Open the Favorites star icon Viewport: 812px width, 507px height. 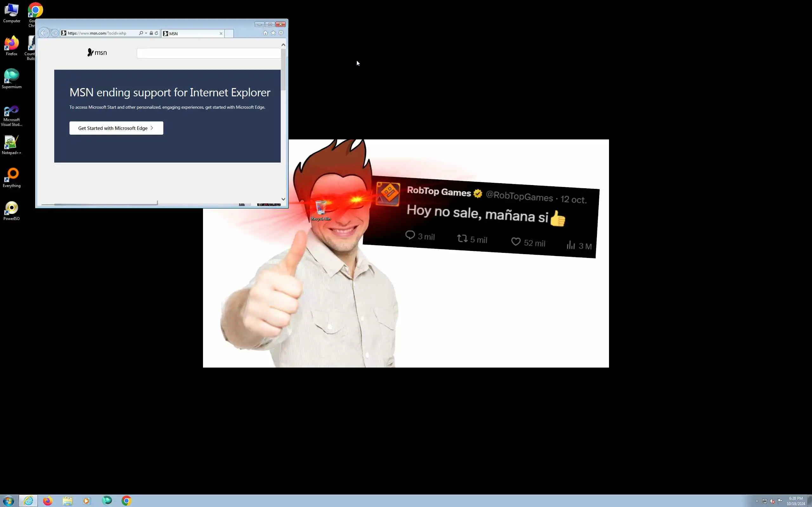point(273,33)
